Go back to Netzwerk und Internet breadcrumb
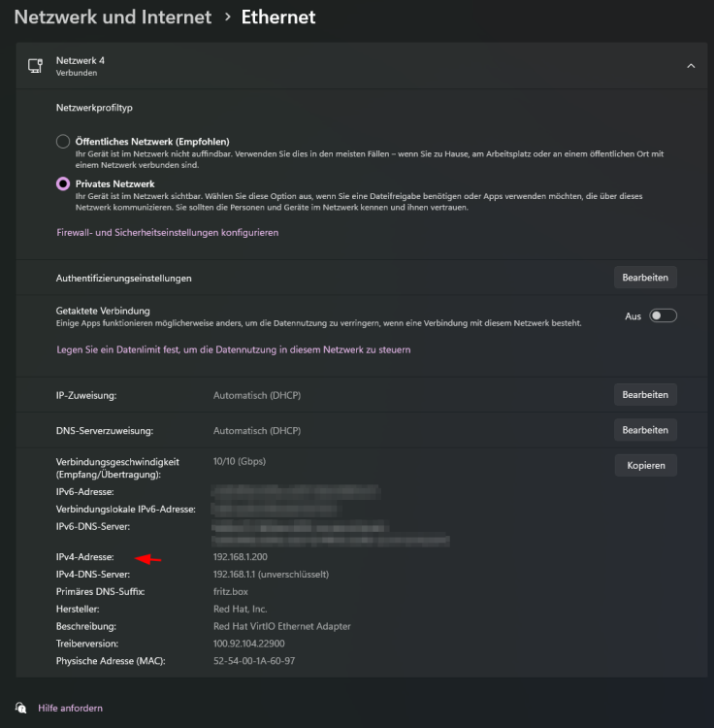 pos(113,17)
